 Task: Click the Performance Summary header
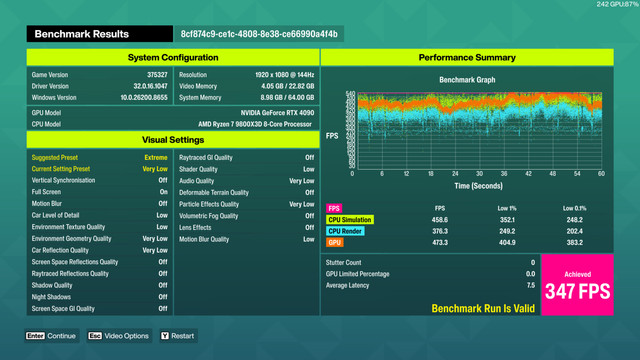(x=467, y=58)
